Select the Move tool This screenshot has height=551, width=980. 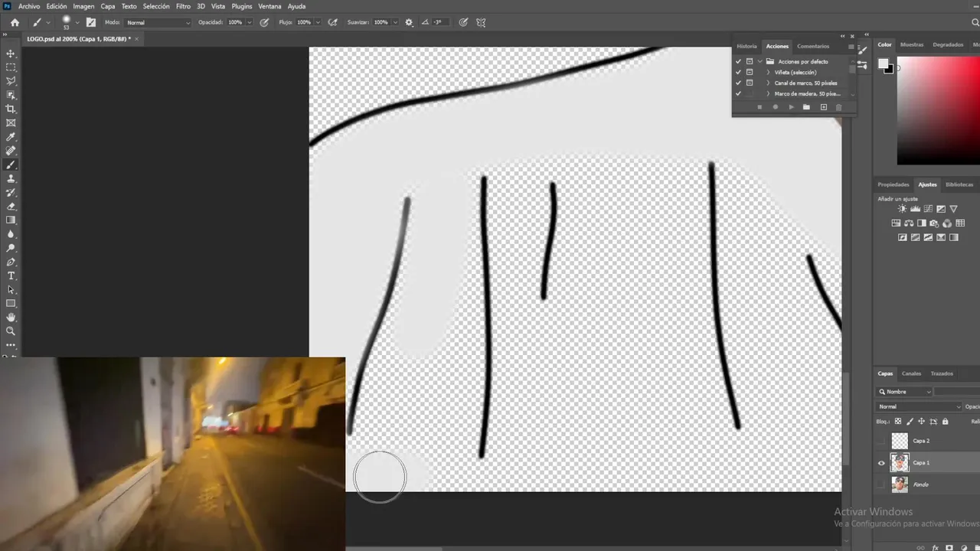[x=11, y=54]
